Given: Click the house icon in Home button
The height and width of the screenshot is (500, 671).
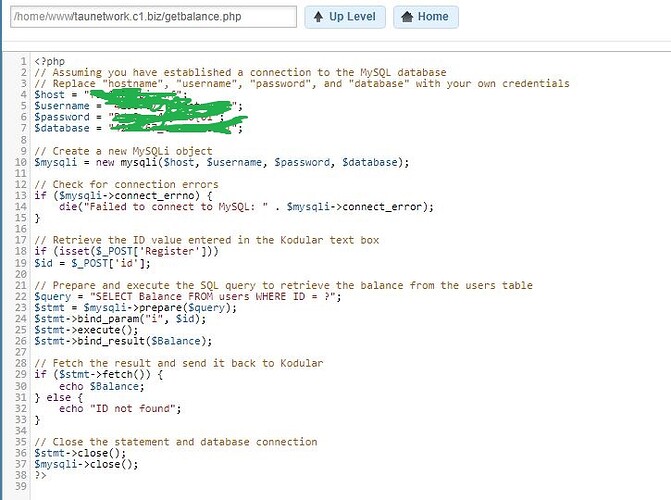Looking at the screenshot, I should coord(407,17).
